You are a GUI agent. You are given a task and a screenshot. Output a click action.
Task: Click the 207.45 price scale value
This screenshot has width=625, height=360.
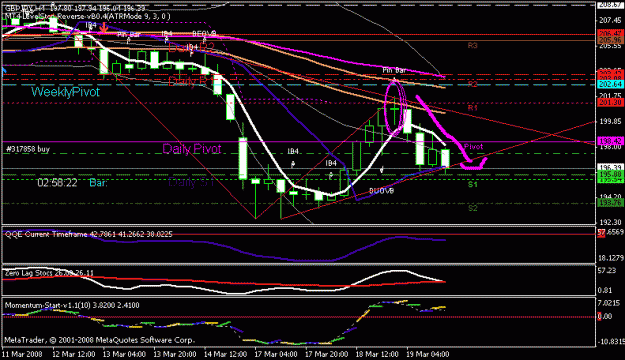610,20
